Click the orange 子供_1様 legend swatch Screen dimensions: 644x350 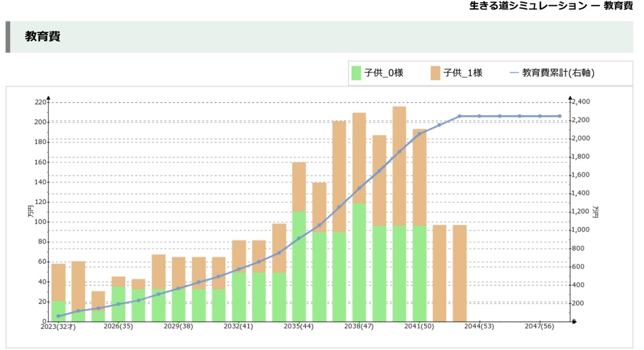[436, 73]
